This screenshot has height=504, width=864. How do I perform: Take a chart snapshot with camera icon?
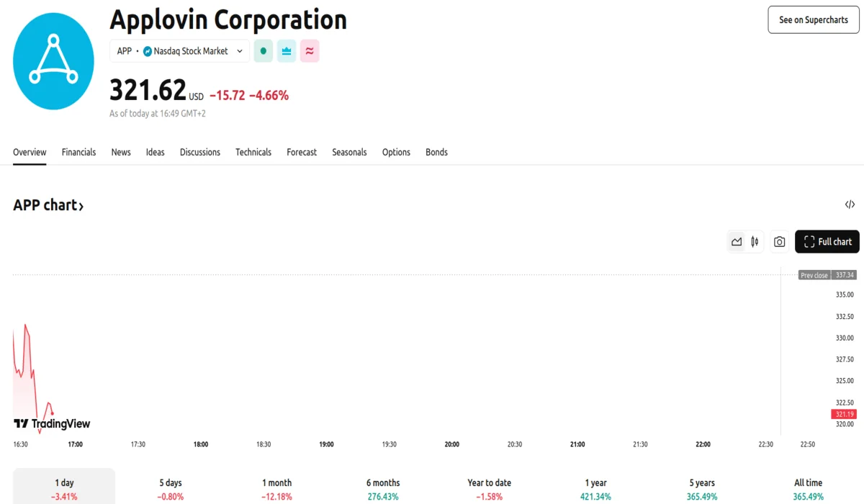pos(779,242)
